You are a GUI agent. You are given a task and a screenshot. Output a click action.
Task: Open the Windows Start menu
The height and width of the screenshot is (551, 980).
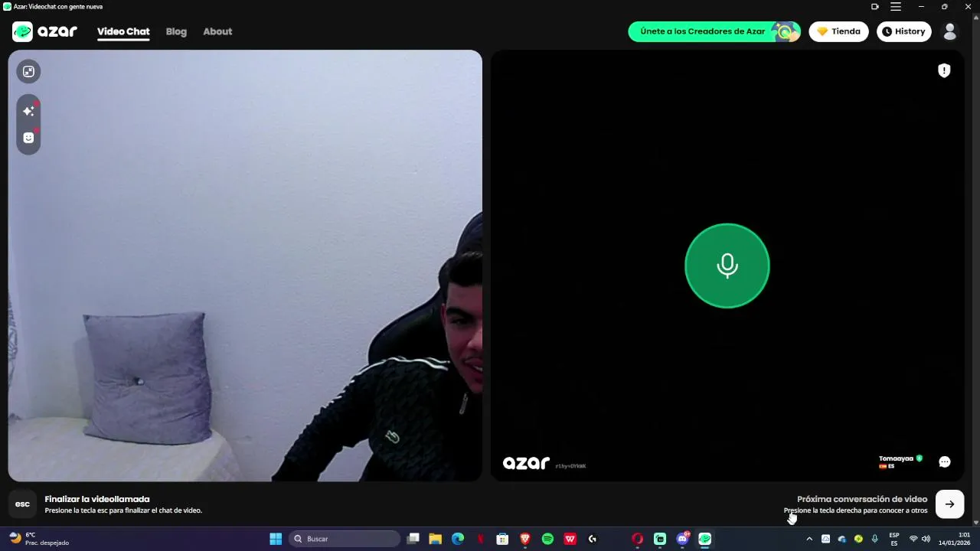[276, 539]
